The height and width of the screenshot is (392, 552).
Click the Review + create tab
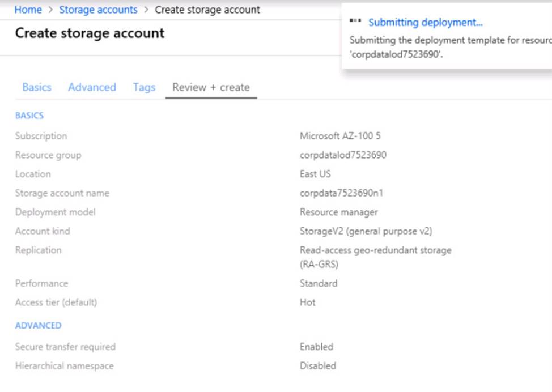(x=211, y=87)
